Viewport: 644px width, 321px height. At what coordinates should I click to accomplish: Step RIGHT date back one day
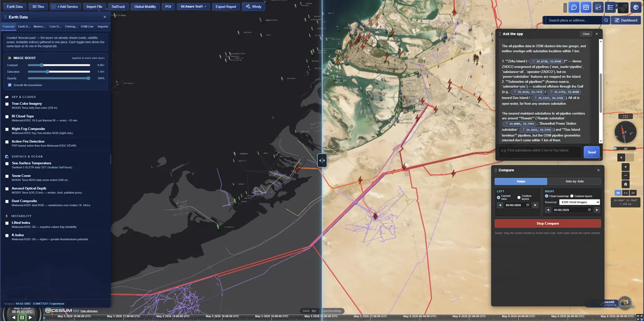(548, 210)
